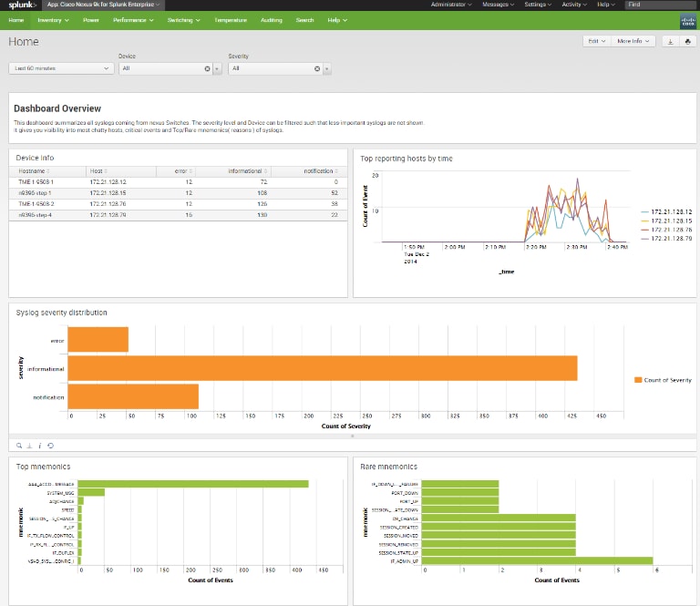Click the informational severity bar

[x=323, y=368]
